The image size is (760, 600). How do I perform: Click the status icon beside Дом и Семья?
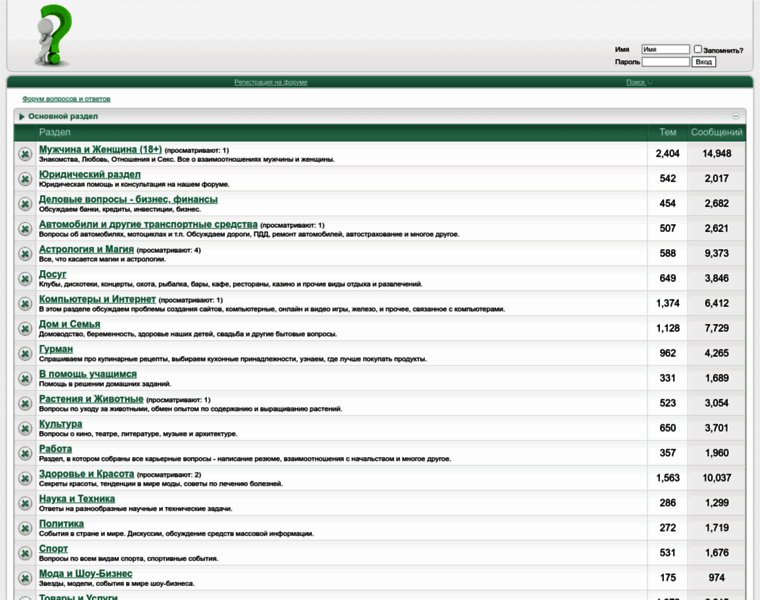(25, 329)
